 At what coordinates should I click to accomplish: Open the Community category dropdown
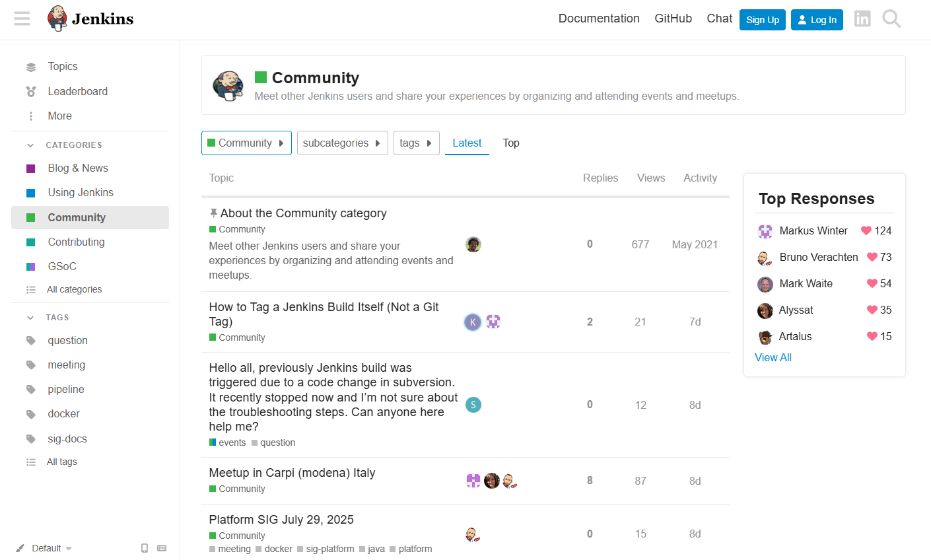tap(246, 143)
